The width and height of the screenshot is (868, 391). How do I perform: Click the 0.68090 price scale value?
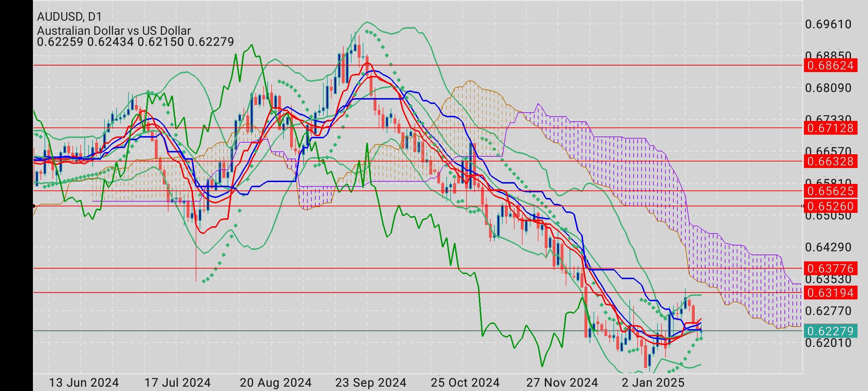(828, 88)
